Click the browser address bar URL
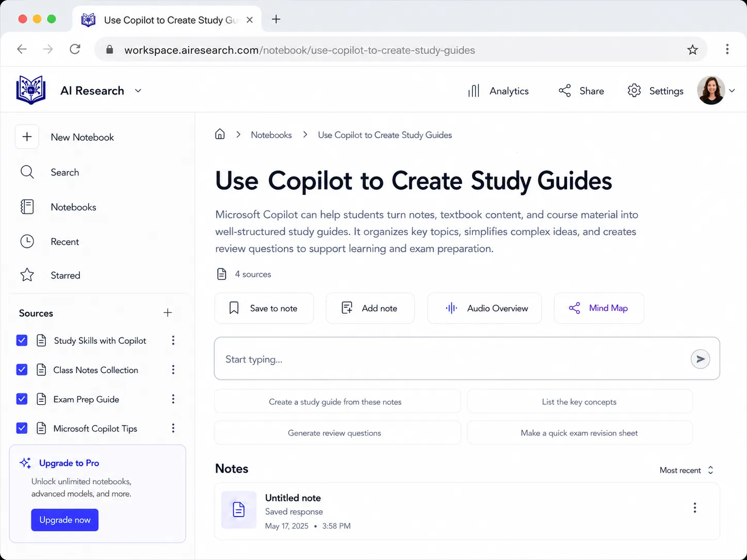The height and width of the screenshot is (560, 747). pos(300,50)
